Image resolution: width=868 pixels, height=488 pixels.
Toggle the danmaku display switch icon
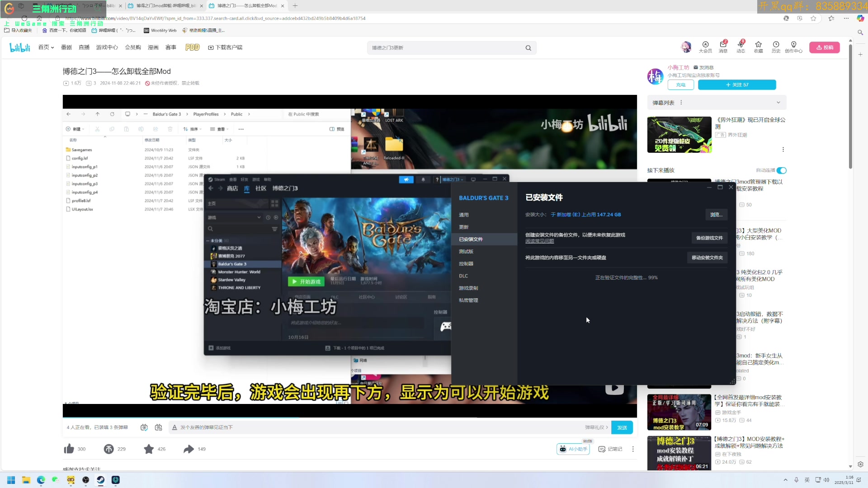coord(144,427)
